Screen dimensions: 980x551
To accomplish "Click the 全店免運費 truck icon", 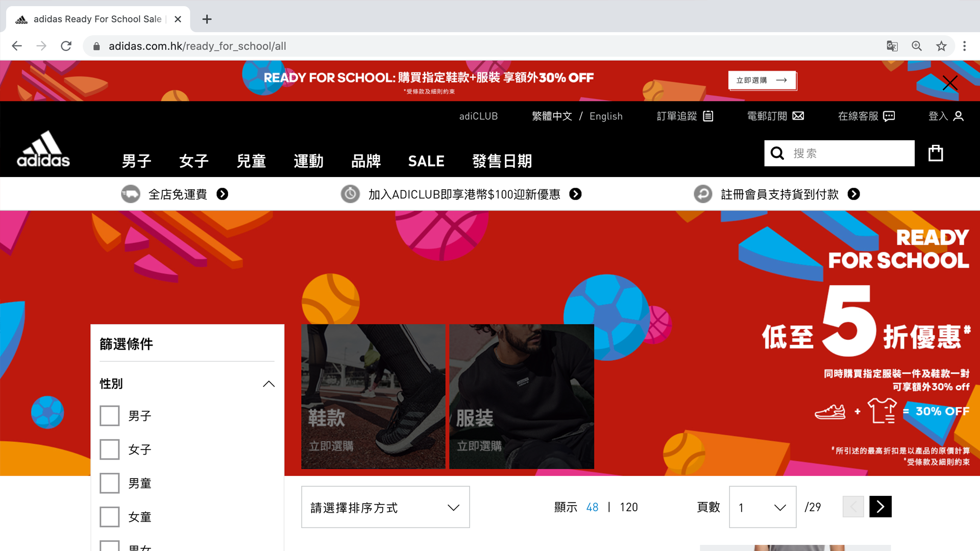I will coord(131,194).
